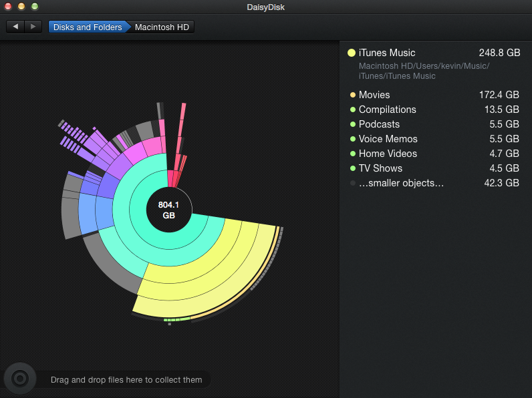Click the red close window button
This screenshot has width=532, height=398.
tap(8, 6)
